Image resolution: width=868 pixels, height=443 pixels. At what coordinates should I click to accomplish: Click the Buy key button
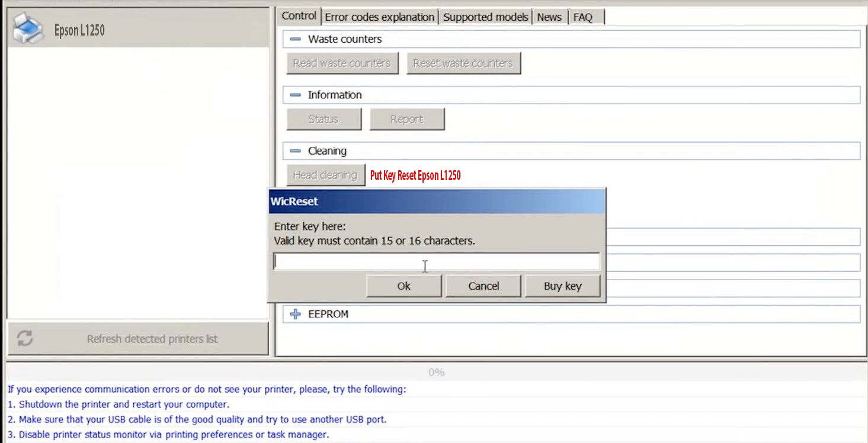[x=562, y=286]
